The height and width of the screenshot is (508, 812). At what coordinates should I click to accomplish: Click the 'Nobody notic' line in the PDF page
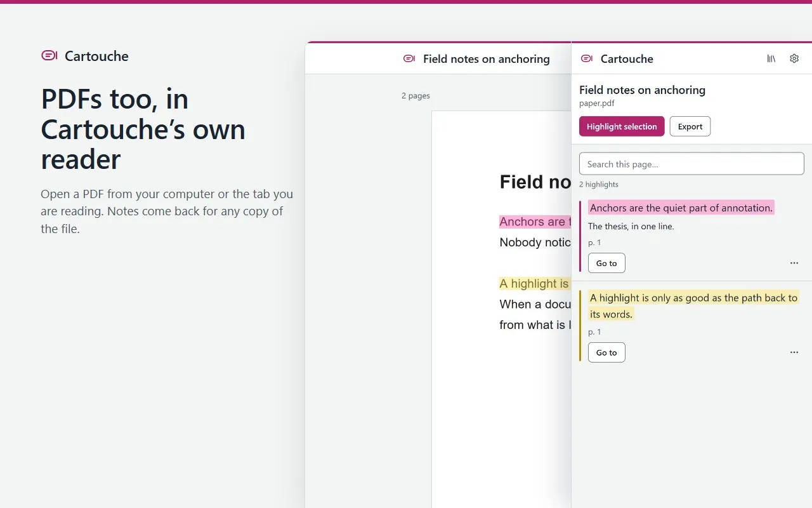tap(535, 243)
